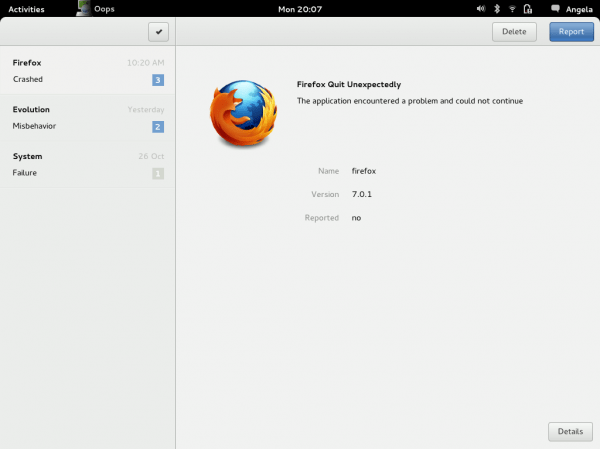Screen dimensions: 600x449
Task: Delete the selected Firefox problem
Action: (x=514, y=32)
